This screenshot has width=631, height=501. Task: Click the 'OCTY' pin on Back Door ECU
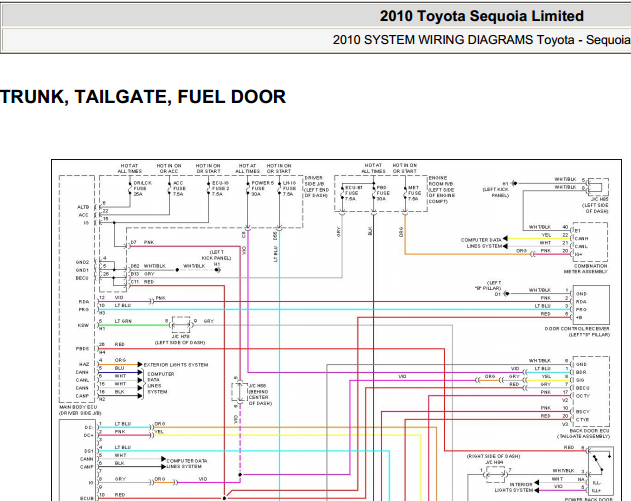tap(583, 396)
